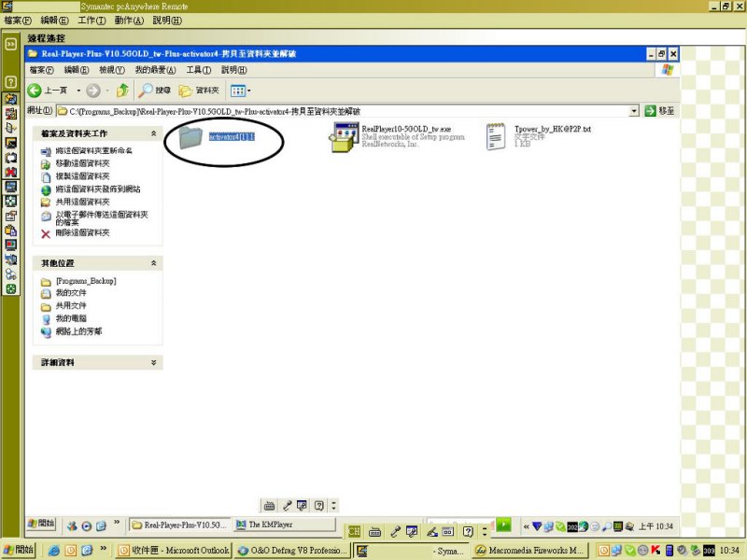Open pcAnywhere 工作(T) menu
Image resolution: width=747 pixels, height=560 pixels.
[x=92, y=21]
